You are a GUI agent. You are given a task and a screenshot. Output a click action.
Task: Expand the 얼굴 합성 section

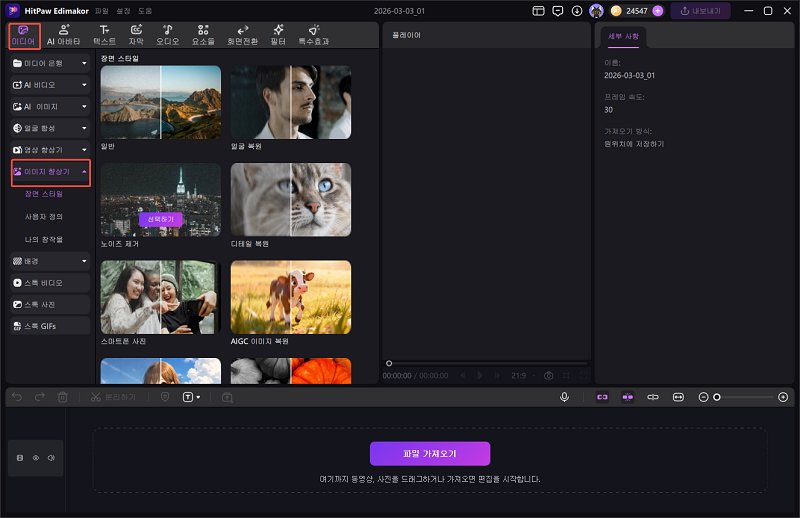click(x=50, y=128)
